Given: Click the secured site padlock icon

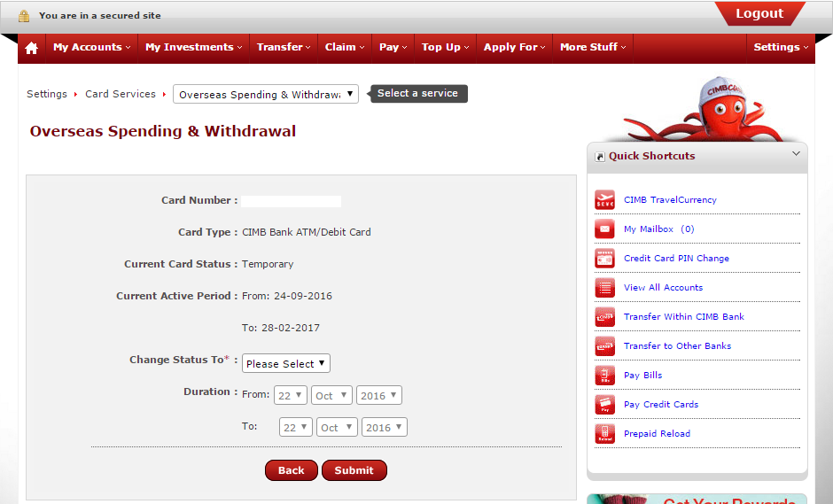Looking at the screenshot, I should point(24,16).
